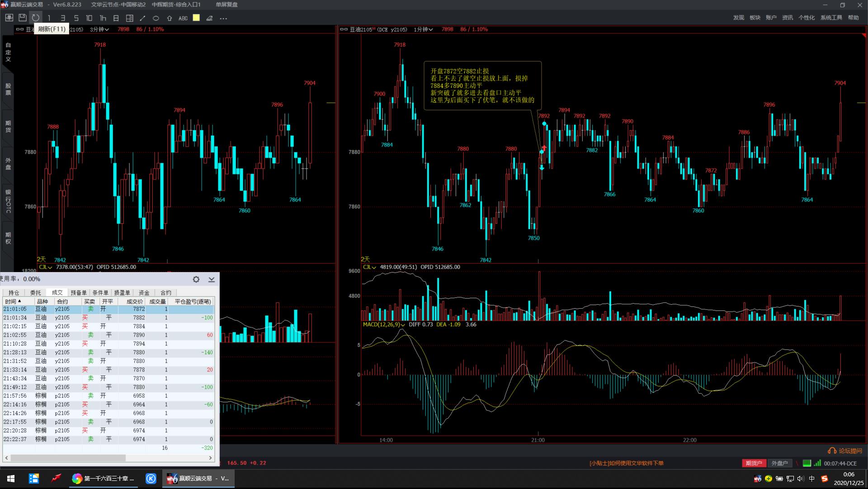This screenshot has height=489, width=868.
Task: Click the link icon of the right chart header
Action: tap(344, 29)
